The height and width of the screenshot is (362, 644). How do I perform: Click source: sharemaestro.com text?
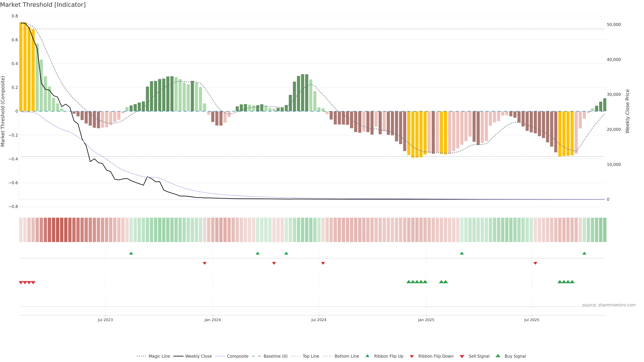click(609, 305)
